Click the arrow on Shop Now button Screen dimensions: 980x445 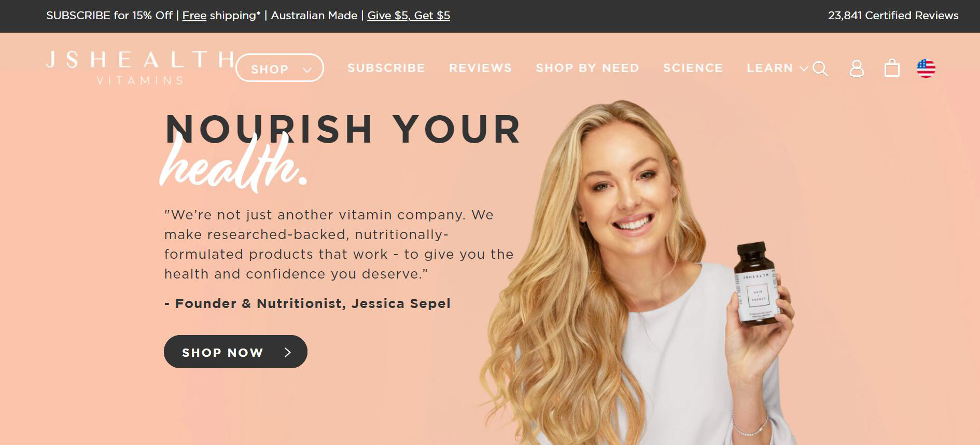click(288, 352)
